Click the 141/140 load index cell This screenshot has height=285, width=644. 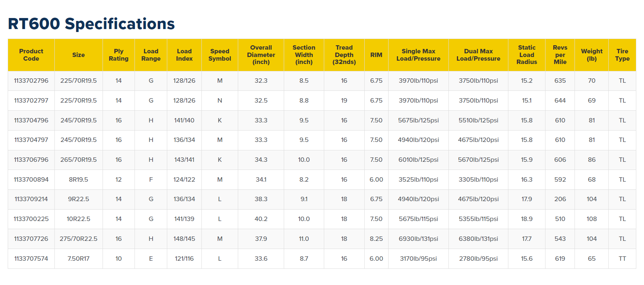tap(184, 120)
